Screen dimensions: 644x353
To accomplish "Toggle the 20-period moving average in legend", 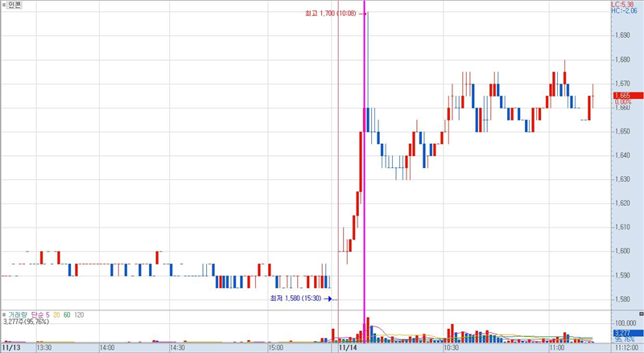I will click(57, 314).
